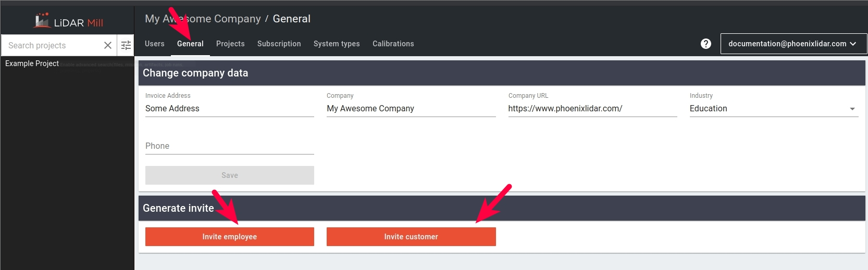Open the documentation@phoenixlidar.com account menu
868x270 pixels.
coord(793,44)
